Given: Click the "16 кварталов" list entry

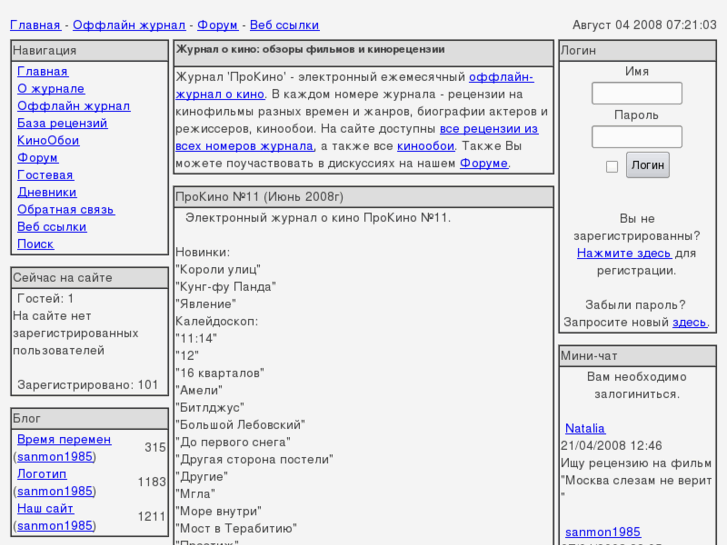Looking at the screenshot, I should pyautogui.click(x=220, y=373).
